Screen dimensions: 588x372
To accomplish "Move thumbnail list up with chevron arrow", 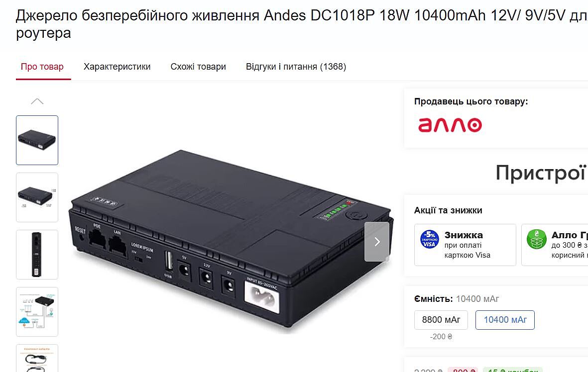I will [37, 101].
